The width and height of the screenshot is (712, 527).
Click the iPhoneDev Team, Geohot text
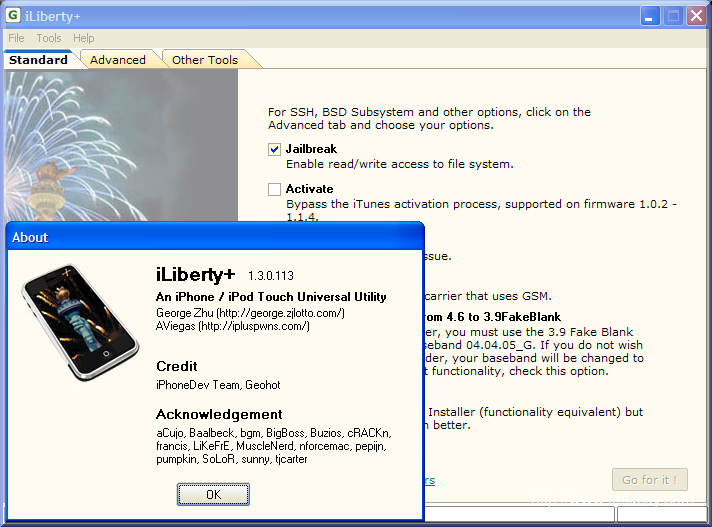(x=218, y=385)
